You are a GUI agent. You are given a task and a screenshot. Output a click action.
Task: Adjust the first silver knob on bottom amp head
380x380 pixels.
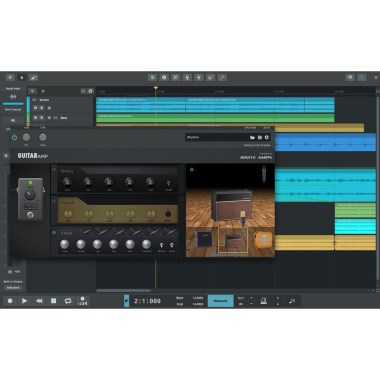pyautogui.click(x=65, y=244)
